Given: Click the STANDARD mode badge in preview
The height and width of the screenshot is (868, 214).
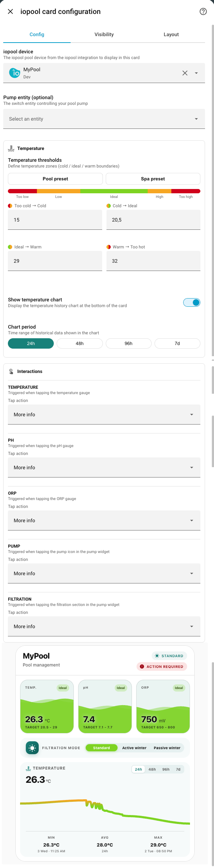Looking at the screenshot, I should point(169,656).
